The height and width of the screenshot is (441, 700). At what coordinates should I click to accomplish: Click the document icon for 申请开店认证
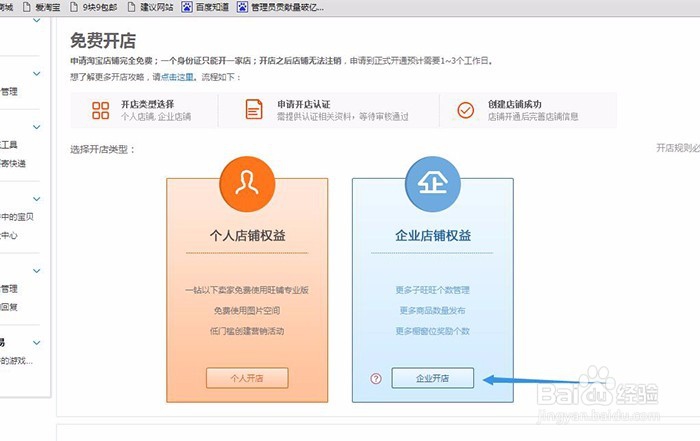click(x=254, y=109)
